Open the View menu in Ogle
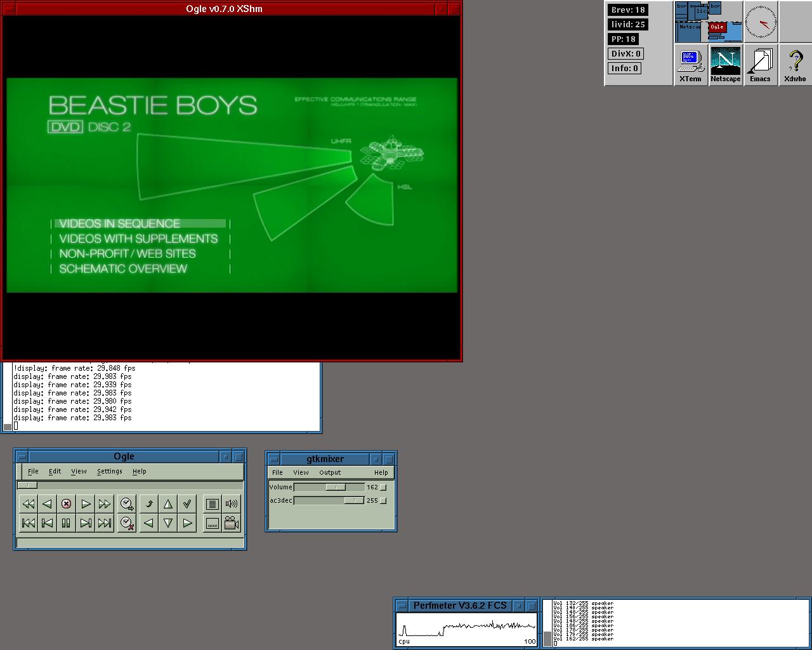This screenshot has height=650, width=812. tap(79, 471)
